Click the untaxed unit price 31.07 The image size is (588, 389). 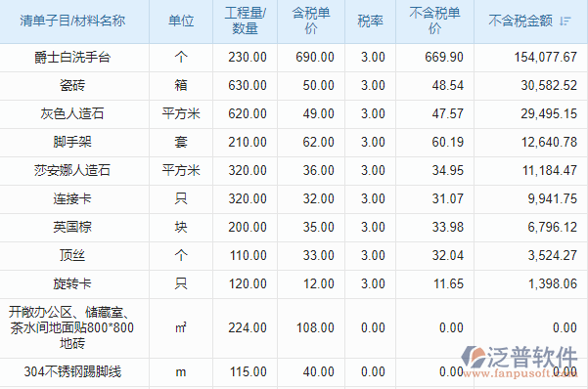click(x=448, y=199)
